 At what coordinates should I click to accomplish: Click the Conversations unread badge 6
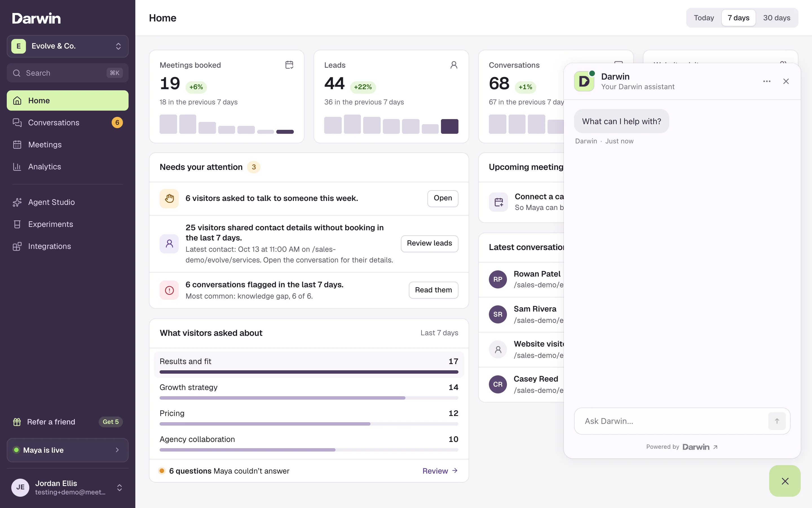(117, 123)
